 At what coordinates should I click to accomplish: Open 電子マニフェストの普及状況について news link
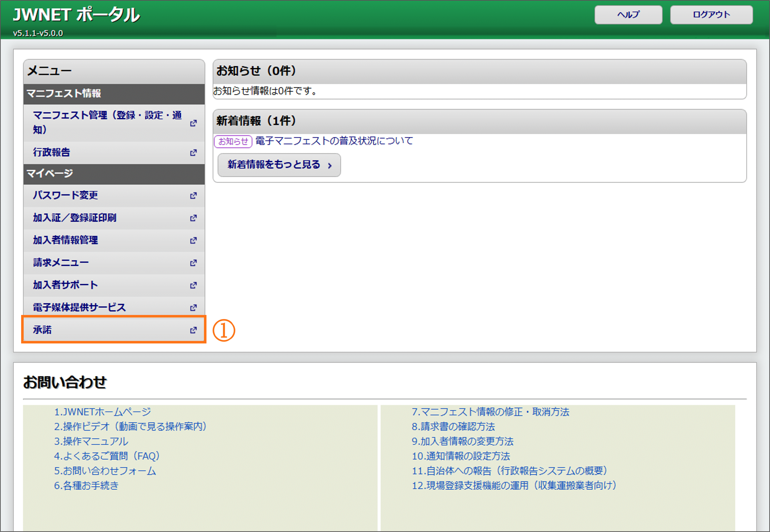334,141
